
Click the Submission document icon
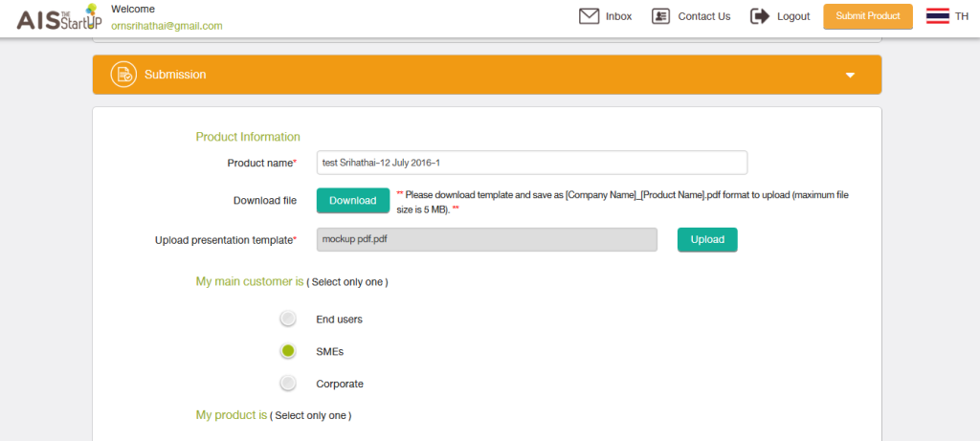pos(123,75)
